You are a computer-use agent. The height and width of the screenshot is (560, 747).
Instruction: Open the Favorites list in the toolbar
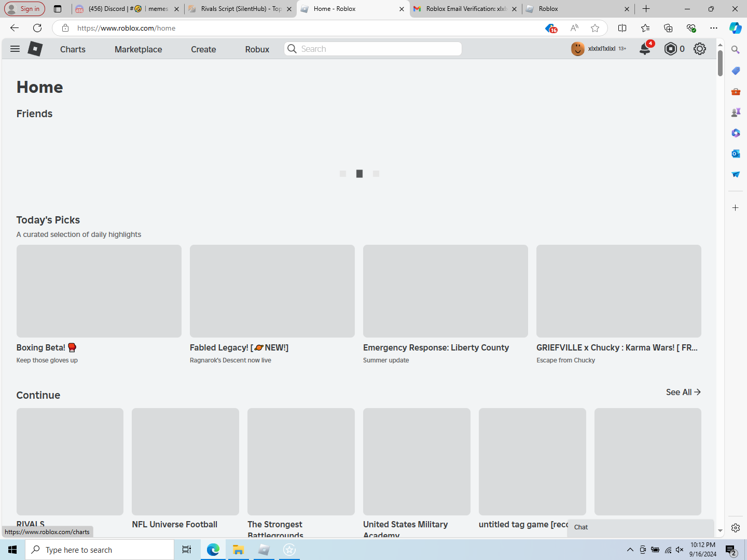[645, 28]
